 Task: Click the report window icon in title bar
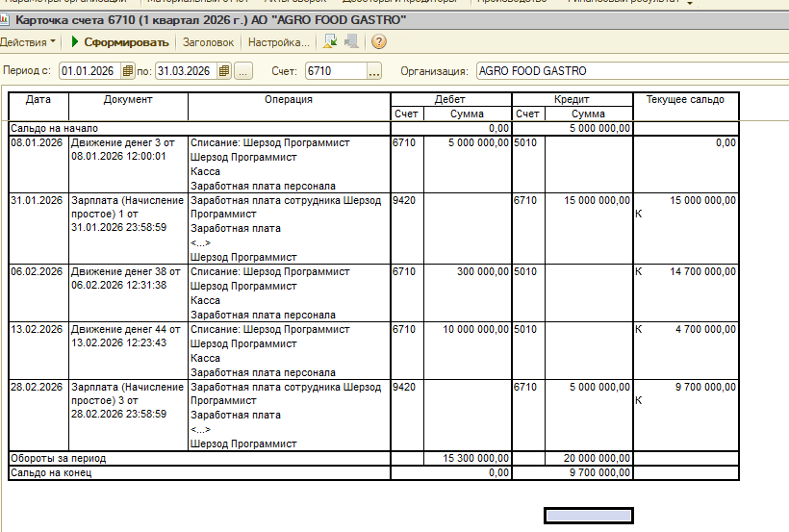click(4, 19)
